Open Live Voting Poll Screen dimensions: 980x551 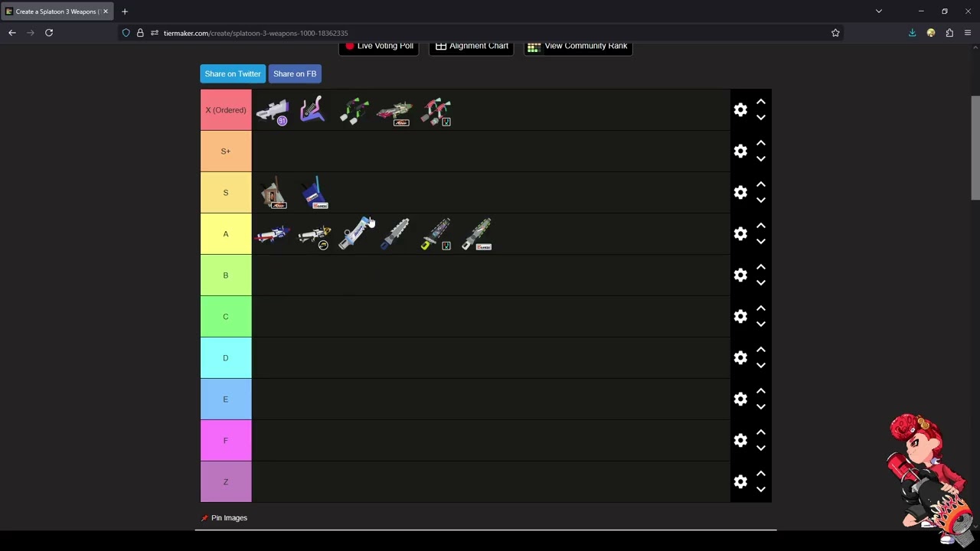[x=379, y=47]
